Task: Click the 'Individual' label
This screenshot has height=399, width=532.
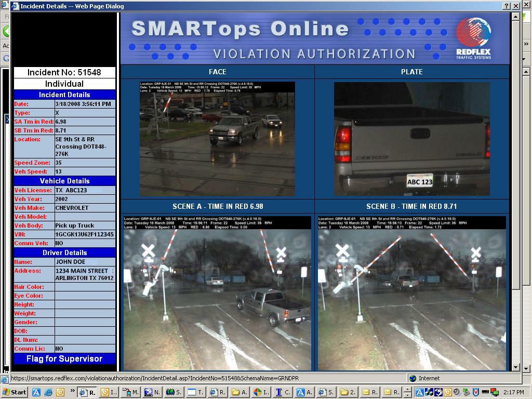Action: [64, 84]
